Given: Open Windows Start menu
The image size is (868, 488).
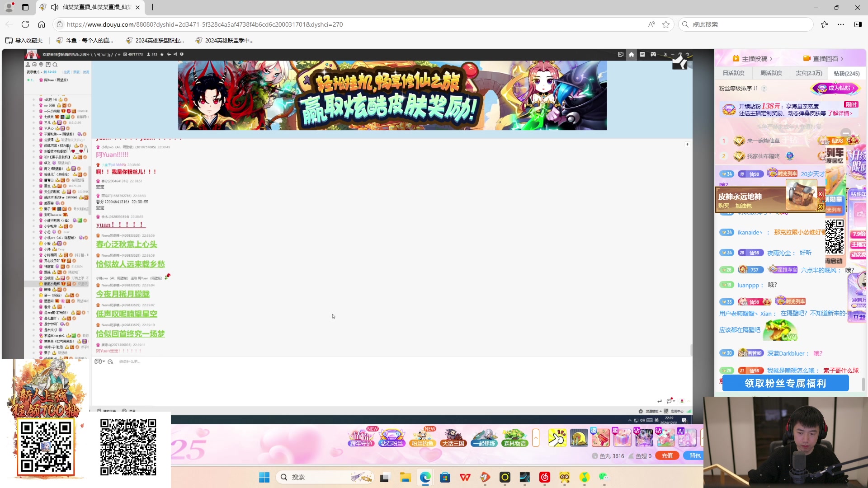Looking at the screenshot, I should 264,477.
